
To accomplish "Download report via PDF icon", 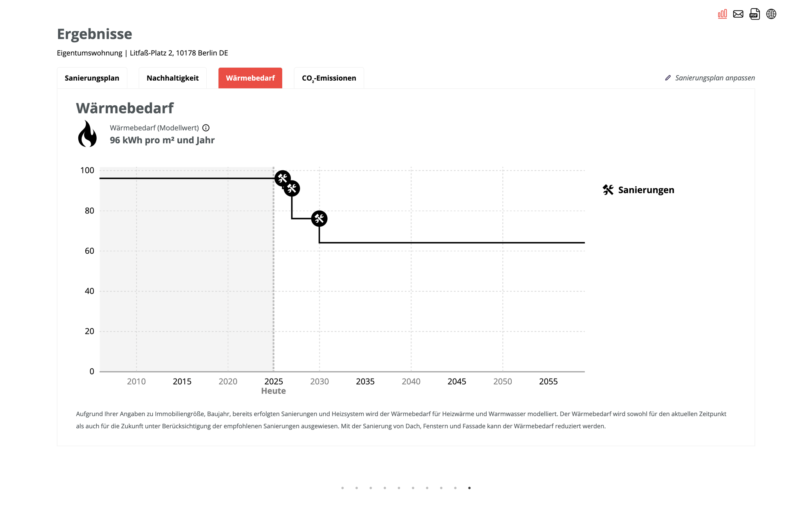I will 754,14.
